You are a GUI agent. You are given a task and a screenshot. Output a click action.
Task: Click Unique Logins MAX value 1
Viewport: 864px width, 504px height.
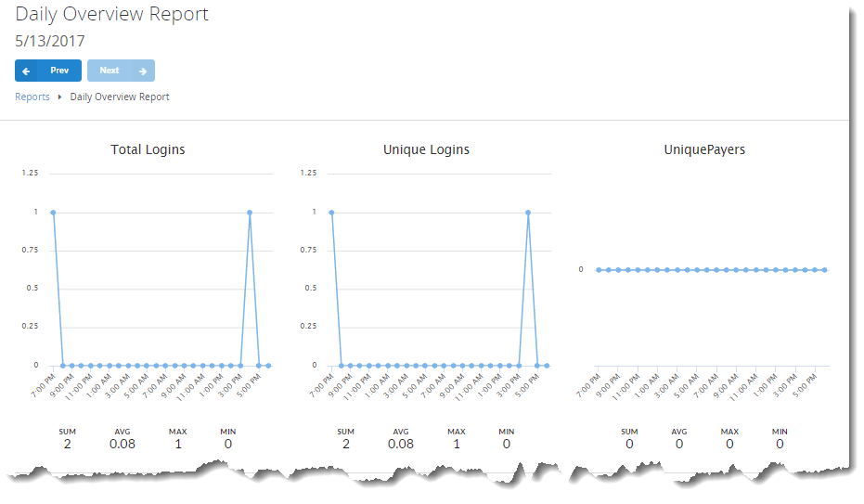457,444
